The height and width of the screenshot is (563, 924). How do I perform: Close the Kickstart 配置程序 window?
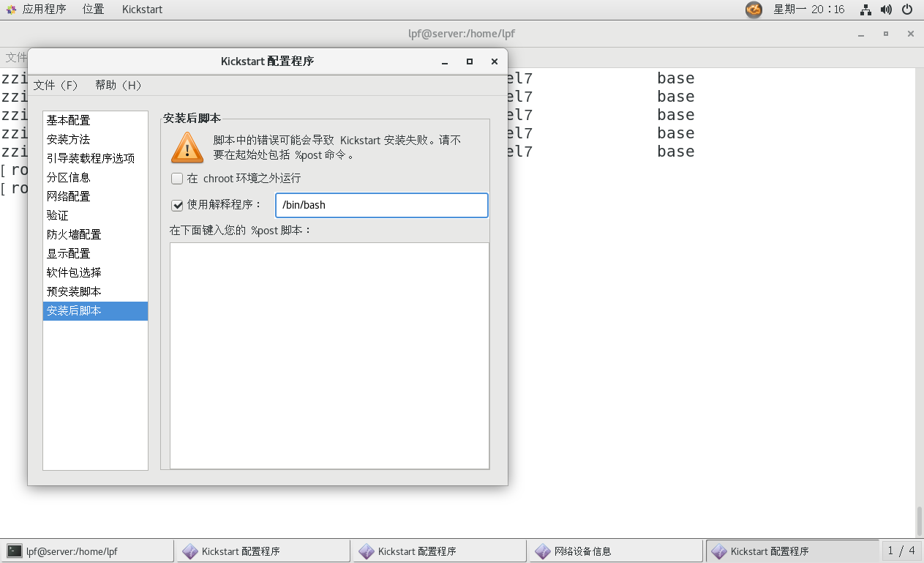click(x=495, y=61)
